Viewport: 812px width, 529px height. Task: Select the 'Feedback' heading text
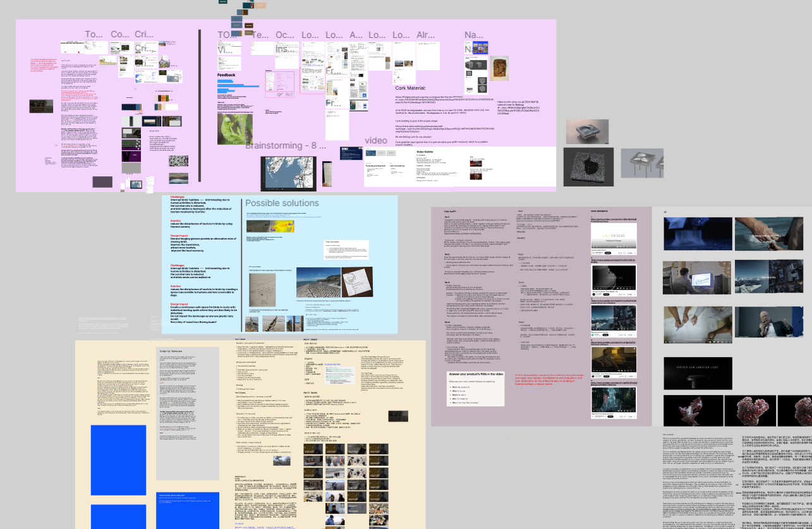pos(226,75)
